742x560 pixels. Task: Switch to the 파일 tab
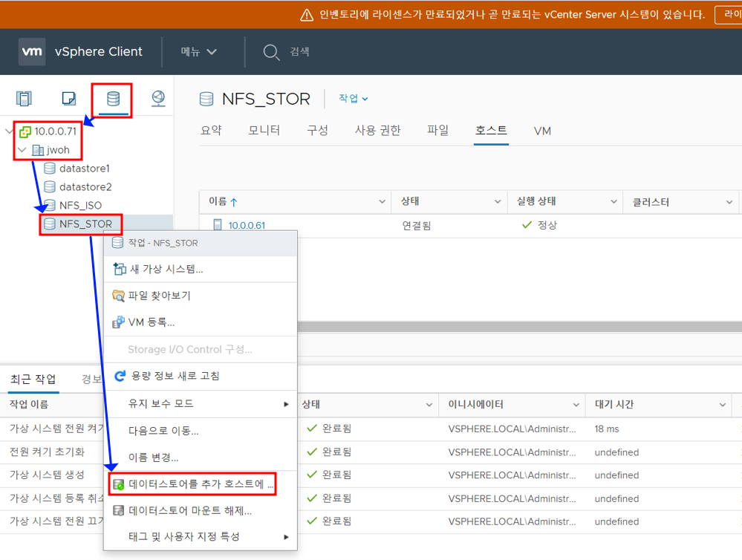(x=437, y=130)
